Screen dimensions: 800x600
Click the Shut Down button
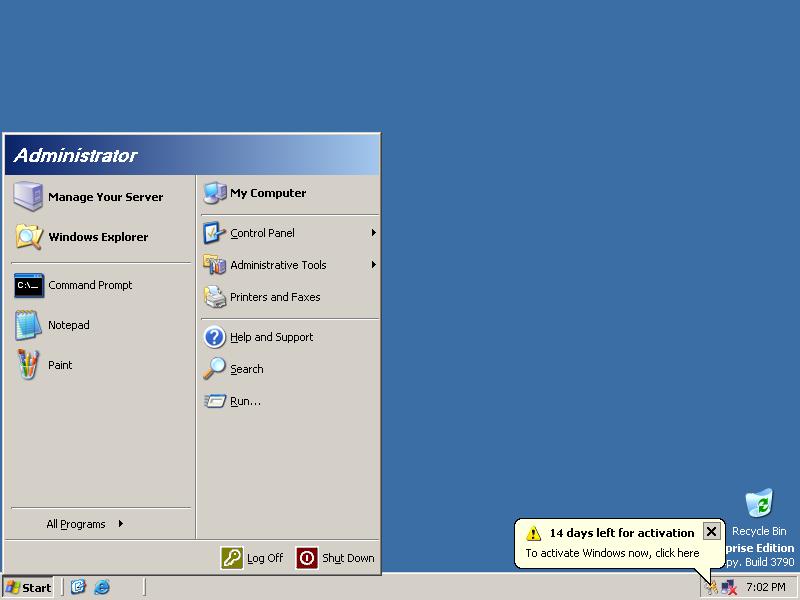[x=335, y=558]
